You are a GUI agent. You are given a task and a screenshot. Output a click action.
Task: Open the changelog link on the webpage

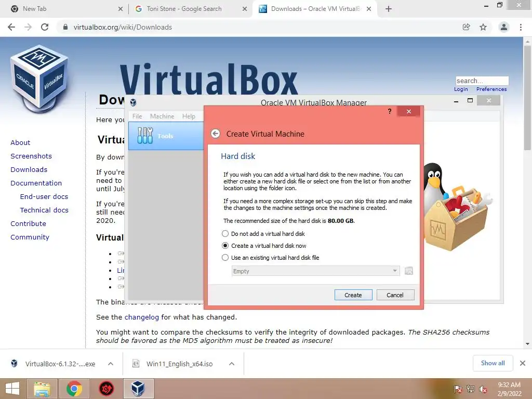141,317
